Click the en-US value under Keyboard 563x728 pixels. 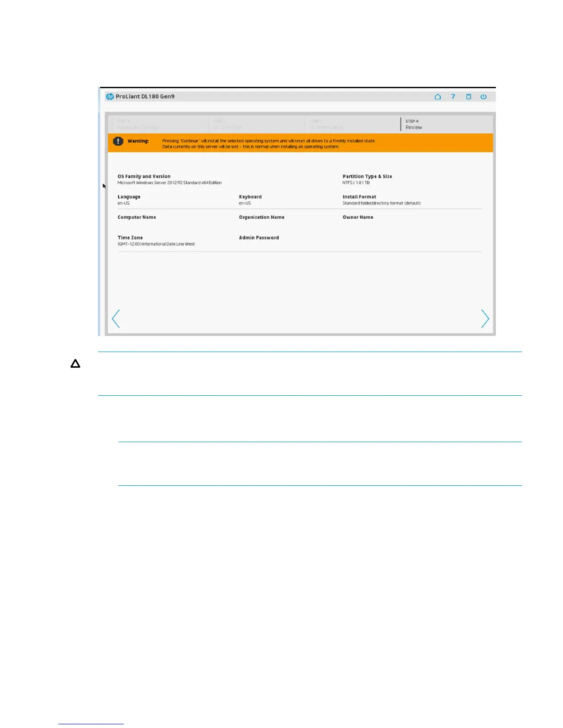[245, 203]
